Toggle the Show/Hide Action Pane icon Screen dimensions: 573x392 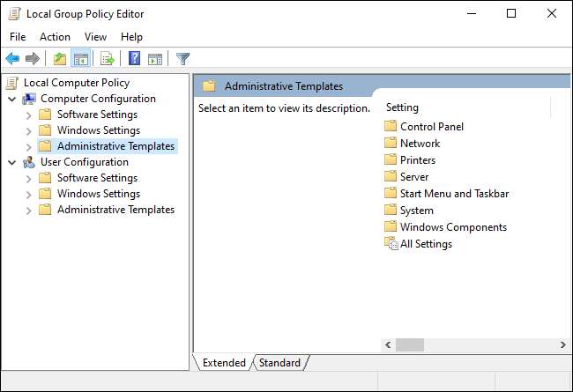tap(155, 59)
